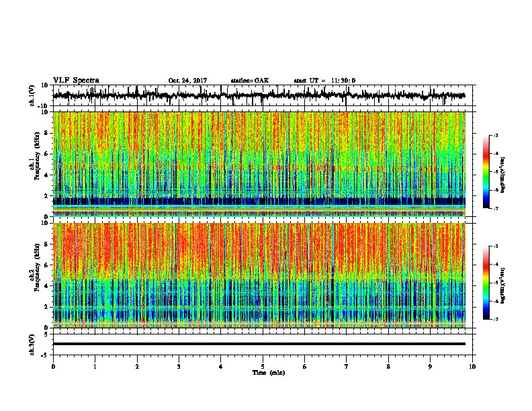532x411 pixels.
Task: Click the ch.1(V) waveform axis label
Action: 32,95
